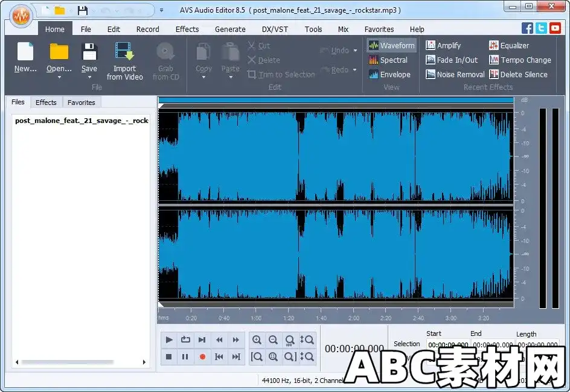This screenshot has height=392, width=570.
Task: Click the fast forward double-arrow button
Action: coord(236,340)
